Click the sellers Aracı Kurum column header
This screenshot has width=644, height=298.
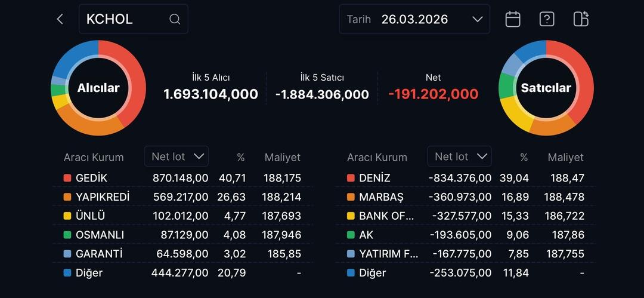pos(377,158)
